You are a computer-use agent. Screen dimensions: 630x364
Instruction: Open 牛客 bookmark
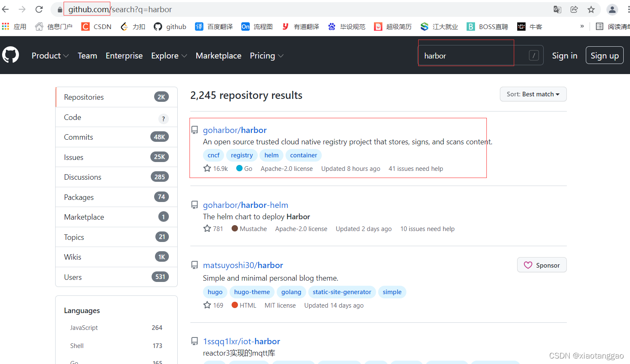pos(530,27)
